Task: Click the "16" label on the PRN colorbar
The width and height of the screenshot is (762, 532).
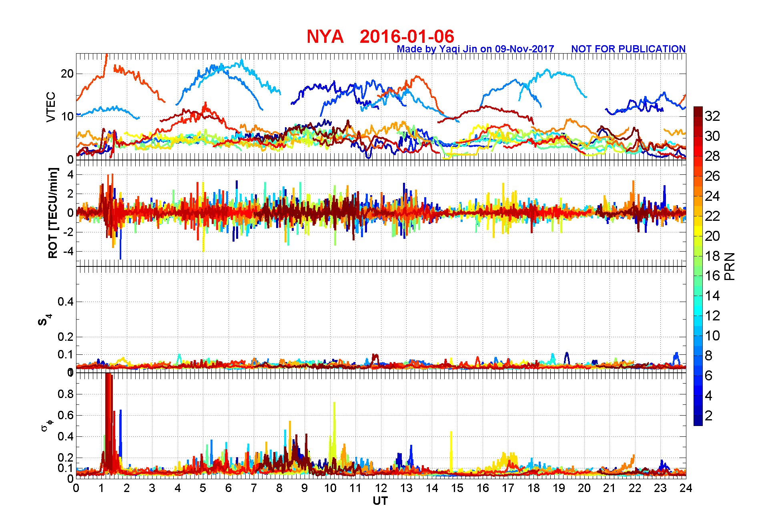Action: (x=712, y=276)
